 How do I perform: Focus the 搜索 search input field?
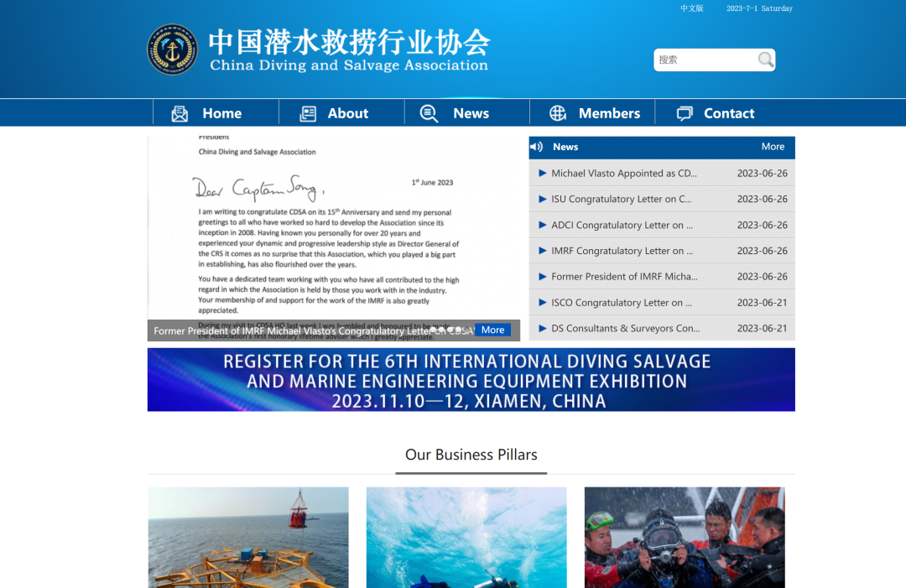(706, 60)
